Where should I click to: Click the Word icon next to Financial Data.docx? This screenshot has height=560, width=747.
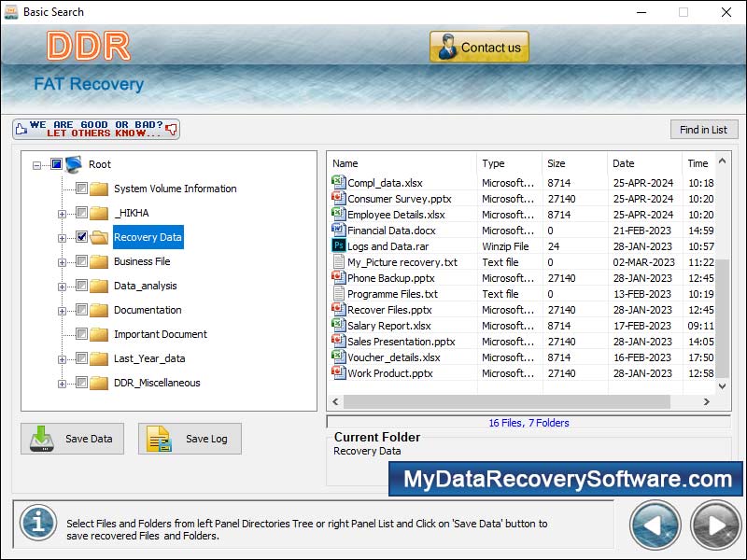click(x=337, y=230)
